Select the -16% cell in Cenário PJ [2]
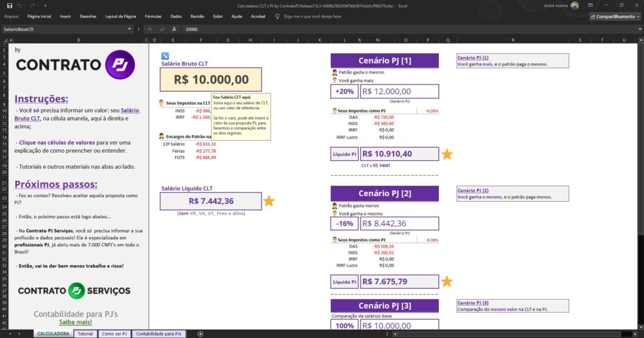 tap(344, 224)
